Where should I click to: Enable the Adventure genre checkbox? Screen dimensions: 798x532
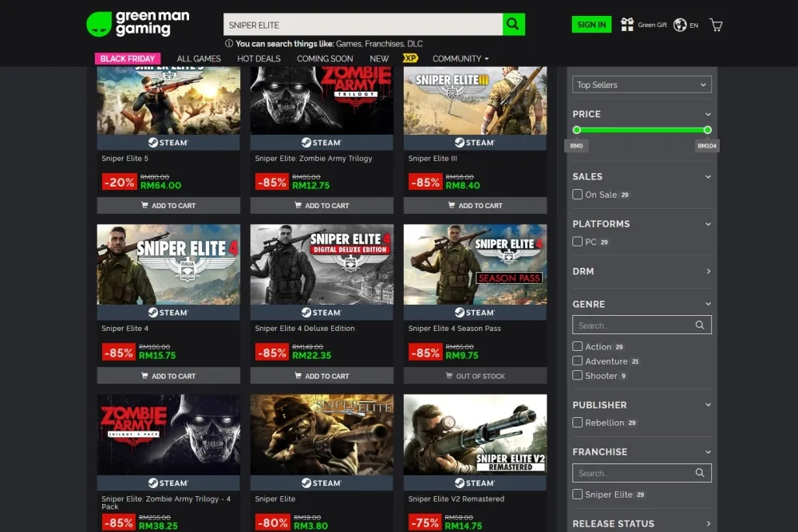click(577, 361)
